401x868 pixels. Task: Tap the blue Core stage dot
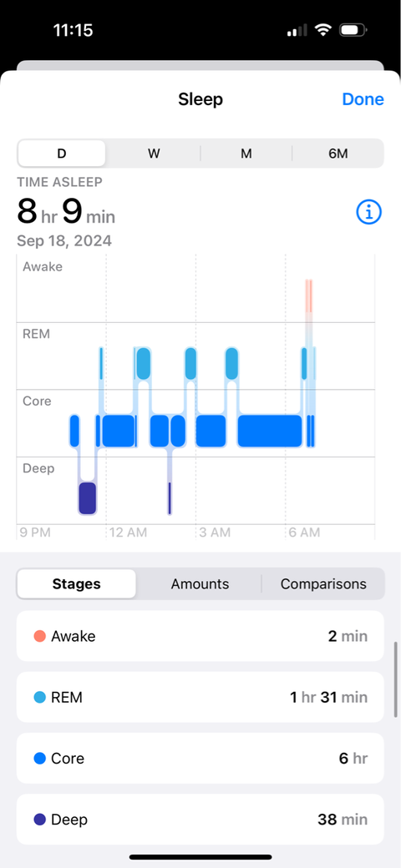tap(40, 759)
